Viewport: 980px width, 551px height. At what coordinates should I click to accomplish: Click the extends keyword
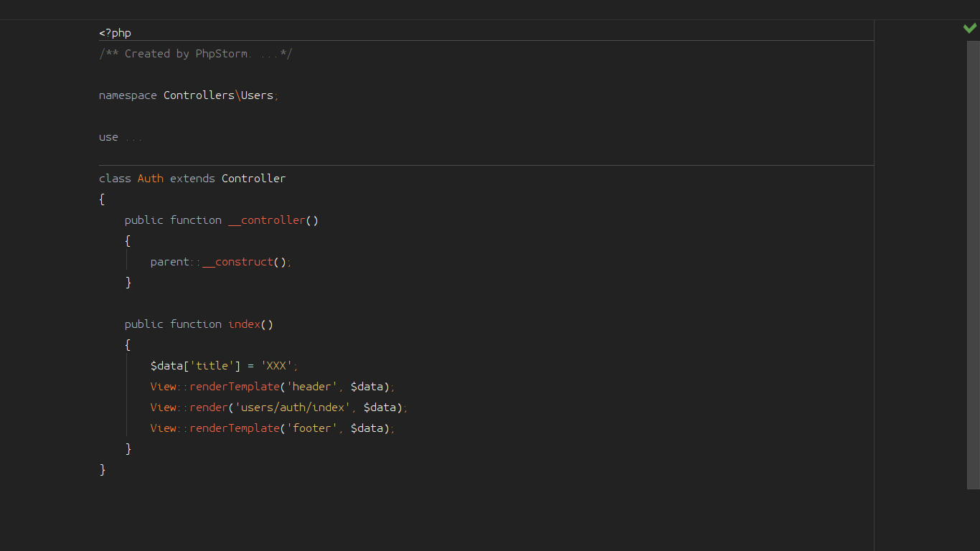(192, 179)
